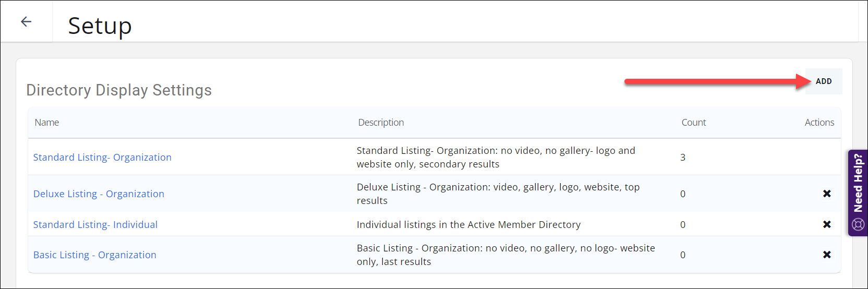This screenshot has height=289, width=868.
Task: Open the Standard Listing- Organization link
Action: pyautogui.click(x=102, y=158)
